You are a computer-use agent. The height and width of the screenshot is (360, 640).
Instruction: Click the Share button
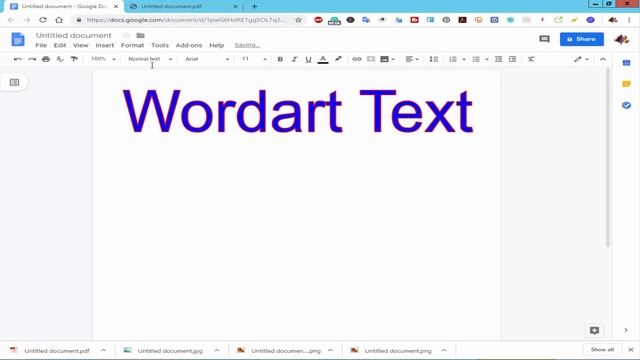point(582,39)
